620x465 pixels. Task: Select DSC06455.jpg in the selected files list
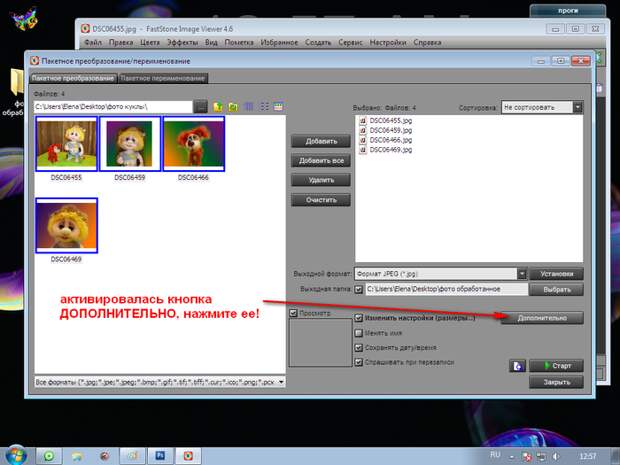click(x=390, y=121)
